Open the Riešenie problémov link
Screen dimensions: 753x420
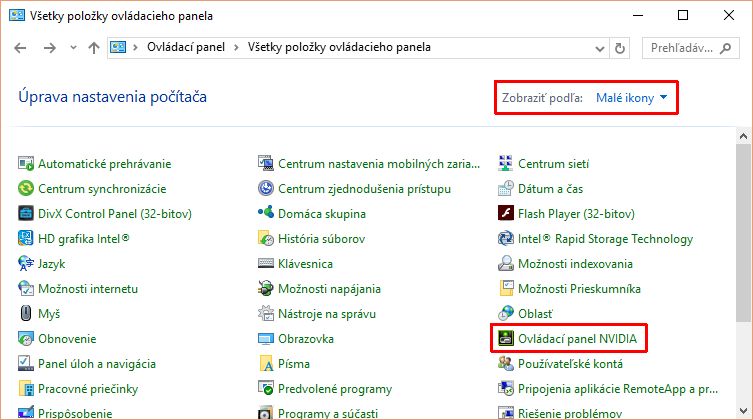(570, 414)
